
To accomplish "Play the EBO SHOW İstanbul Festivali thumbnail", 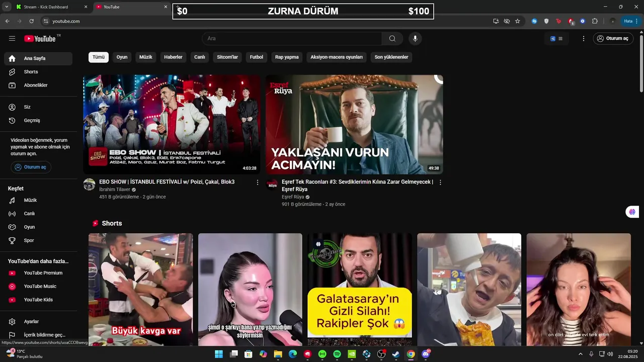I will click(x=172, y=125).
